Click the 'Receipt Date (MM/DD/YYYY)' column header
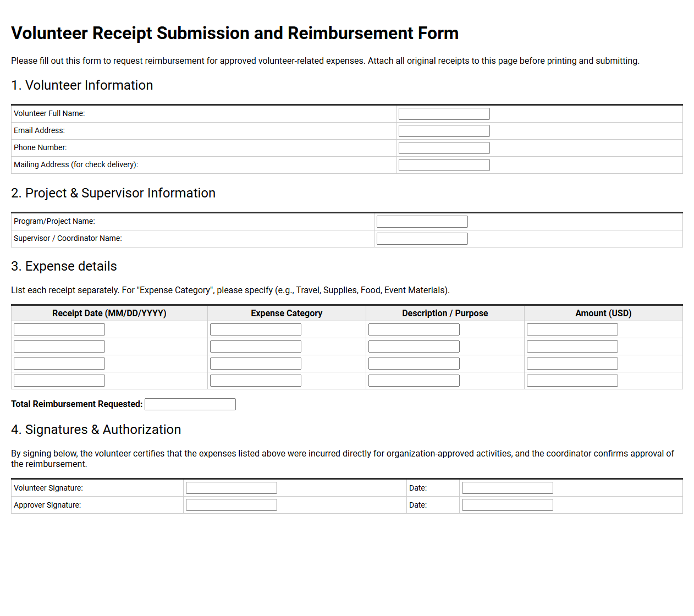The height and width of the screenshot is (616, 694). click(x=109, y=313)
